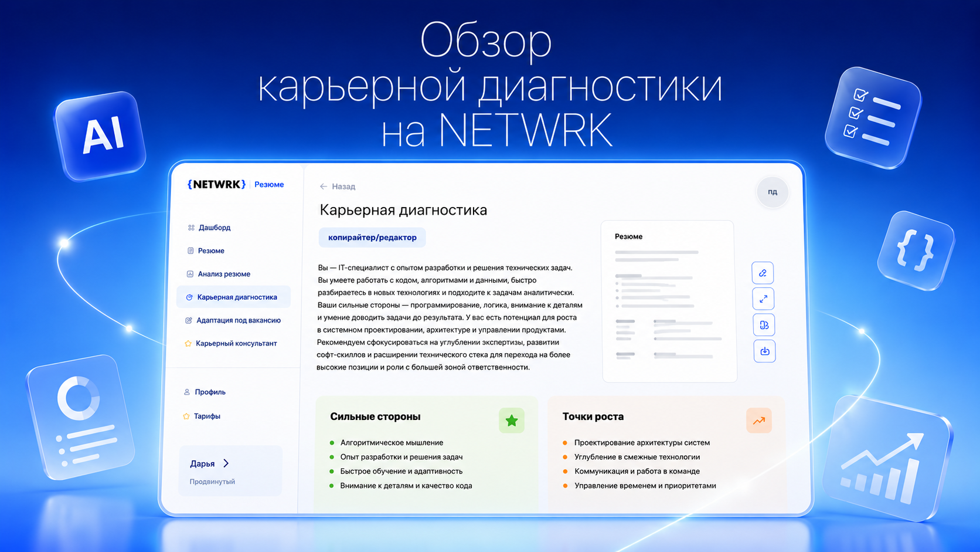Click Опыт разработки и решения задач
980x552 pixels.
[401, 457]
